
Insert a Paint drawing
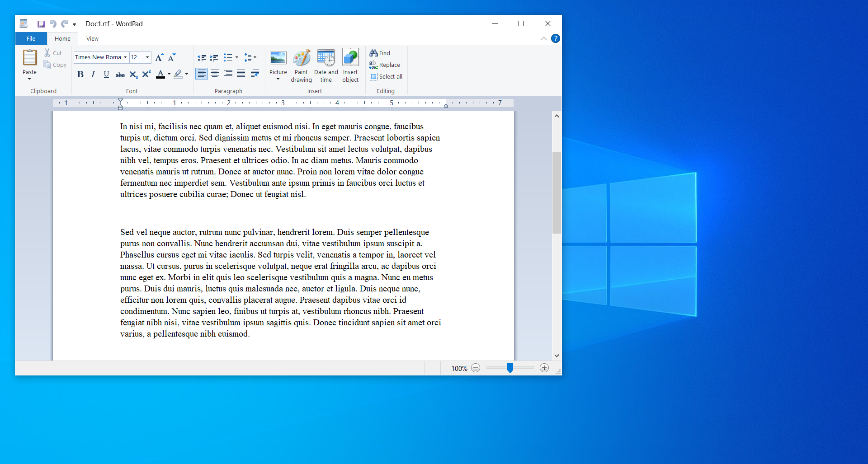tap(301, 66)
